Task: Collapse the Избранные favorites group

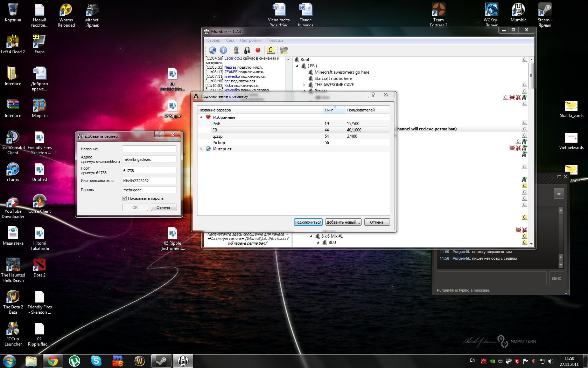Action: (x=201, y=117)
